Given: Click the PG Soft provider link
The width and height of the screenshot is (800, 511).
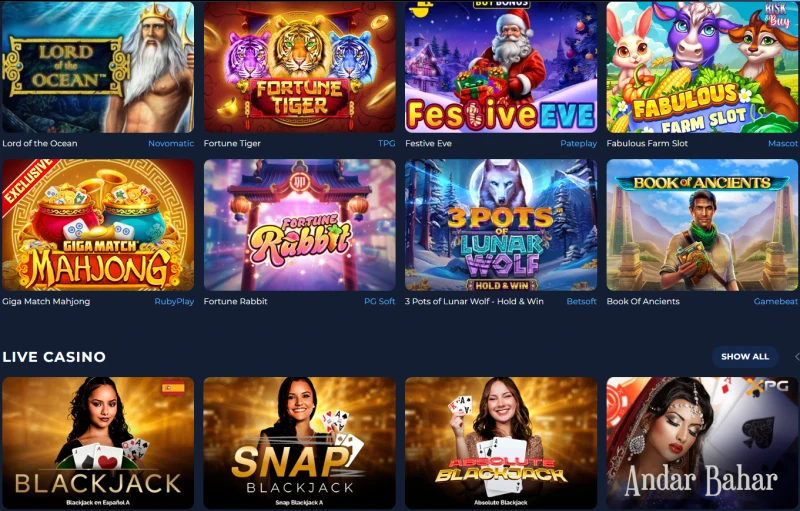Looking at the screenshot, I should (380, 301).
